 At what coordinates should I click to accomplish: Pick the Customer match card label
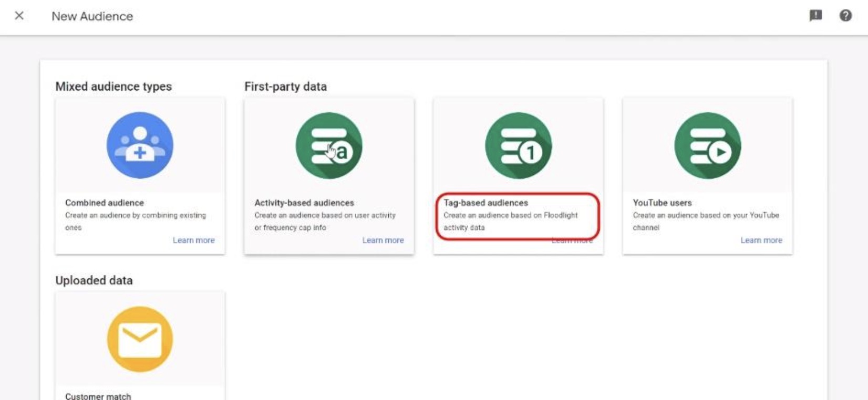click(98, 396)
